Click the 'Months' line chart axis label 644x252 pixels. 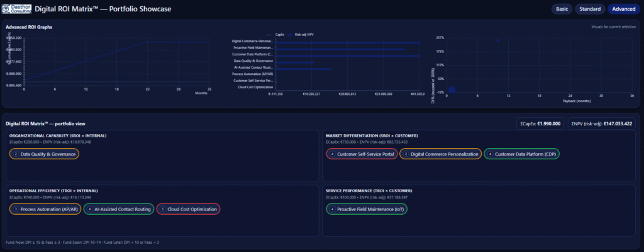click(201, 93)
